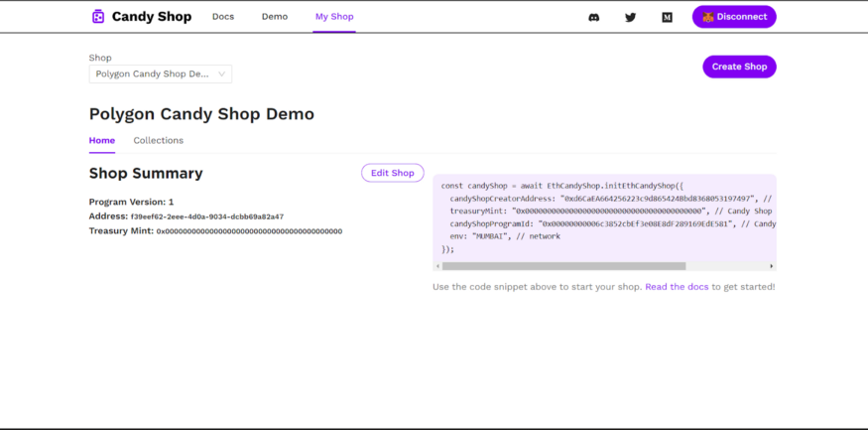Click the Disconnect wallet button

coord(734,17)
